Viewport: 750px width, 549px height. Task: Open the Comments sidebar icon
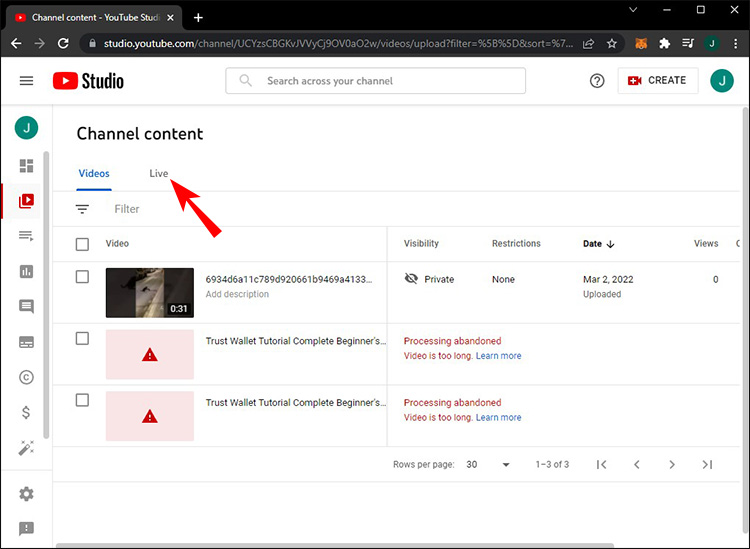pos(26,307)
